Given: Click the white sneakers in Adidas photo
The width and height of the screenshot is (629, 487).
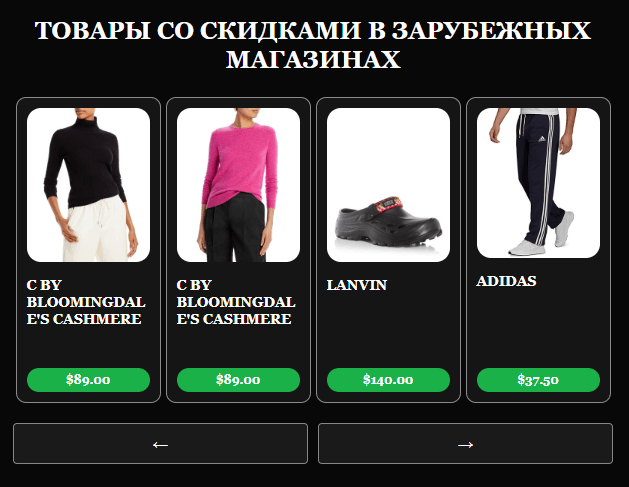Looking at the screenshot, I should pyautogui.click(x=542, y=237).
